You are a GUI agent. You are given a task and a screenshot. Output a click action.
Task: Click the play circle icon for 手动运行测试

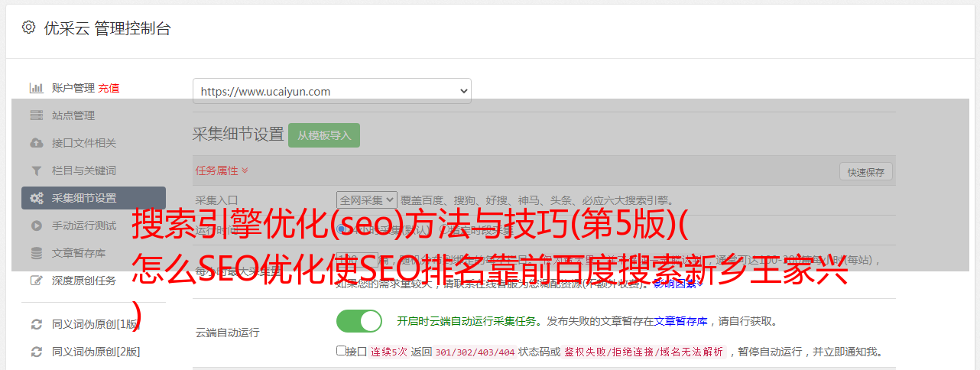click(x=36, y=226)
